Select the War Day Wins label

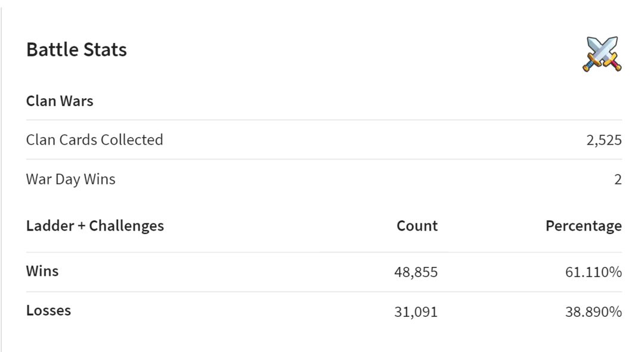click(70, 179)
